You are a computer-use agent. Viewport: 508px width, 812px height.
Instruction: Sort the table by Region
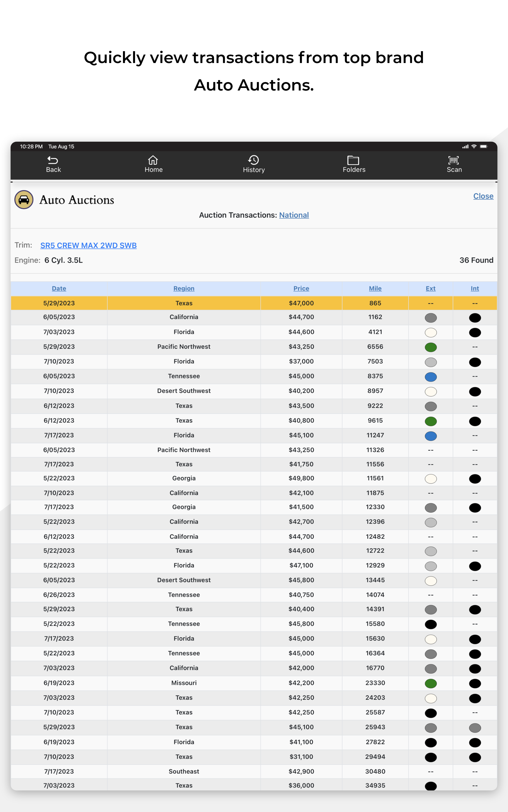(184, 289)
